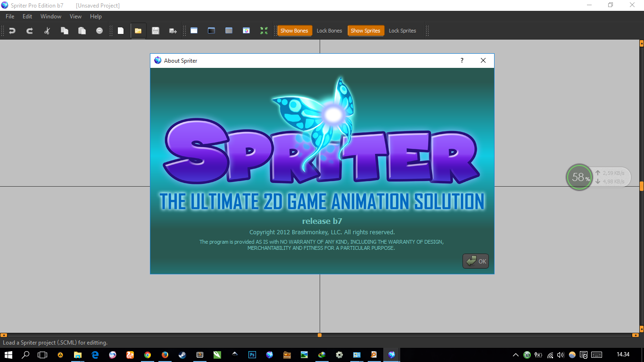644x362 pixels.
Task: Select the Cut tool icon
Action: tap(46, 31)
